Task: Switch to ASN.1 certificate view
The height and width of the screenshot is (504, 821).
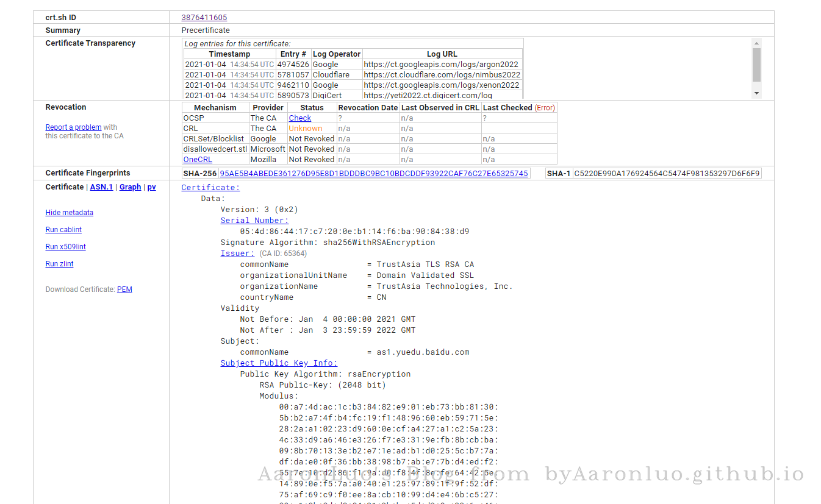Action: (101, 187)
